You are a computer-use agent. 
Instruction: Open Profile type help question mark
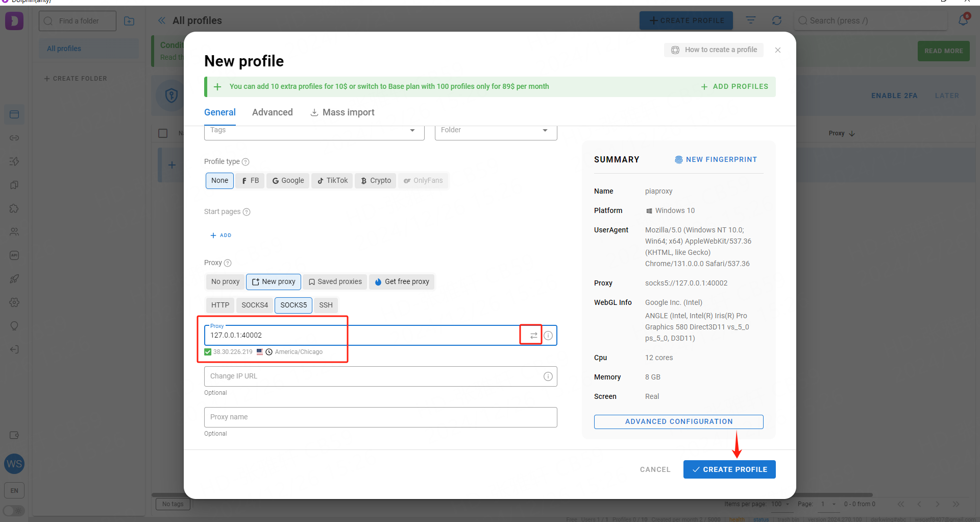[x=246, y=162]
